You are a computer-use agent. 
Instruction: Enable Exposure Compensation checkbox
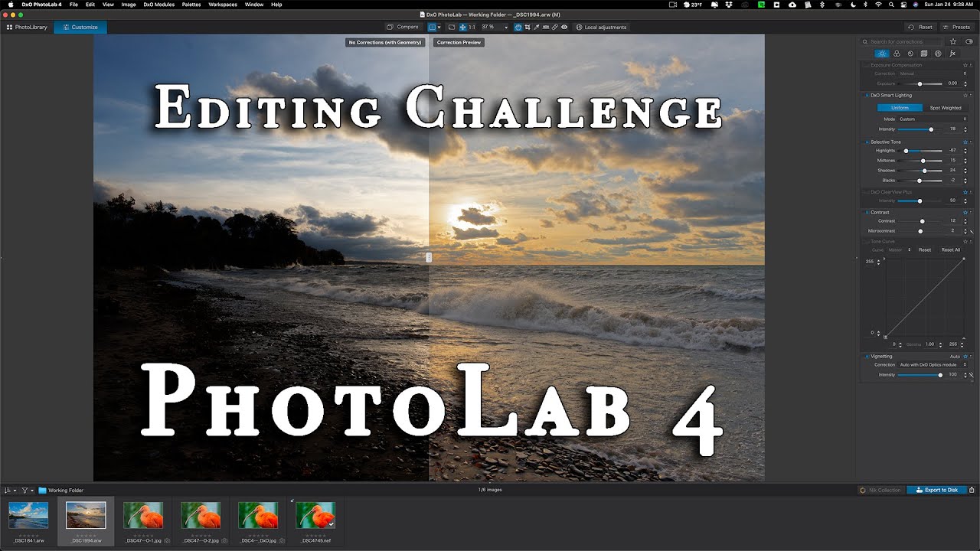(x=866, y=66)
